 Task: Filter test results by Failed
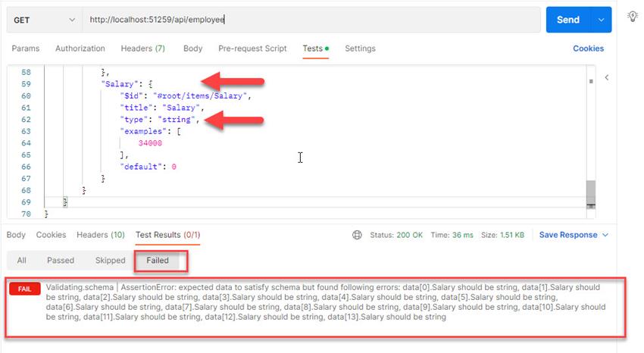158,261
